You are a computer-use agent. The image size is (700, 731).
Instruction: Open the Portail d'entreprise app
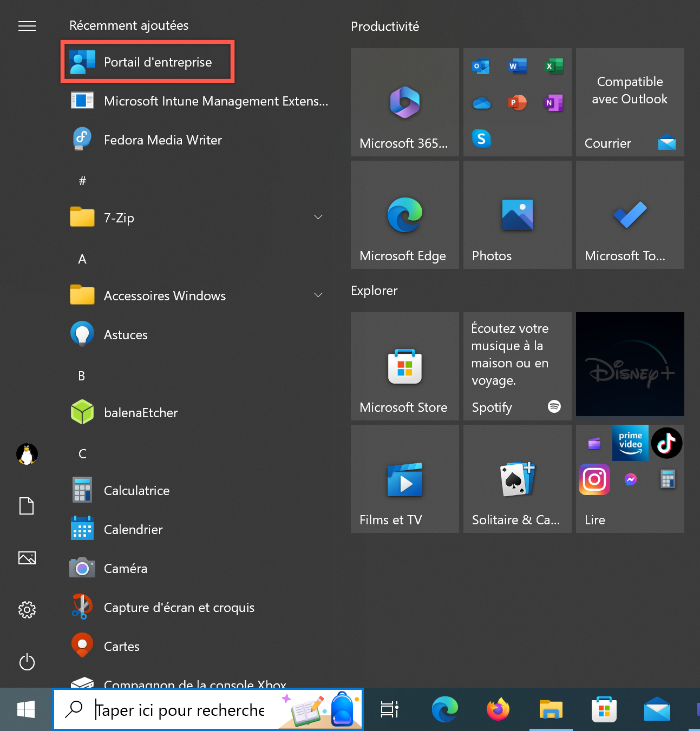(x=147, y=62)
